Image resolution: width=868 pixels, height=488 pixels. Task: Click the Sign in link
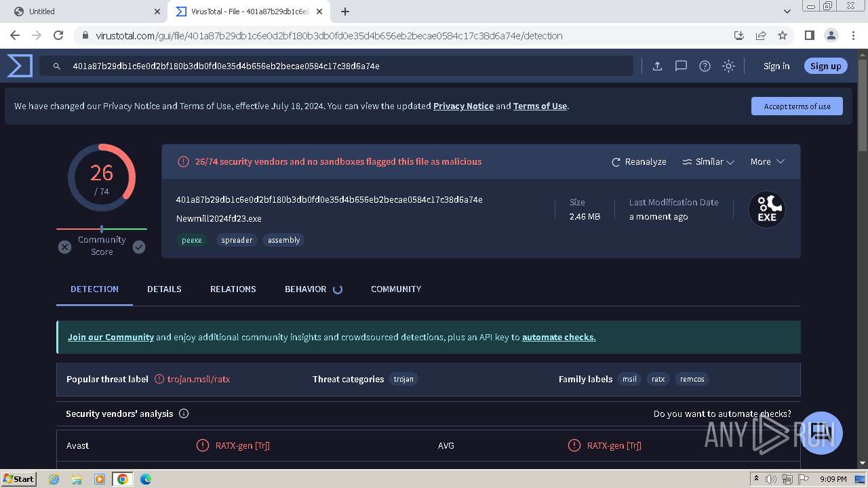point(776,66)
